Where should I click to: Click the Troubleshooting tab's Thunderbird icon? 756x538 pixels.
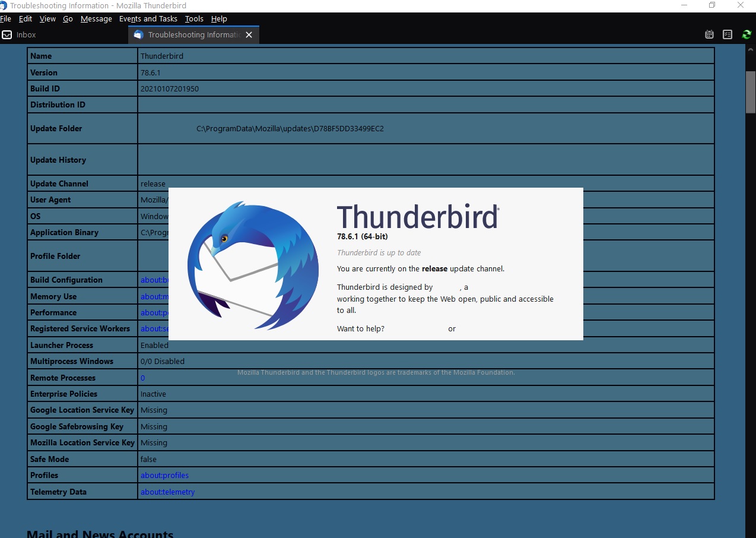pyautogui.click(x=138, y=35)
